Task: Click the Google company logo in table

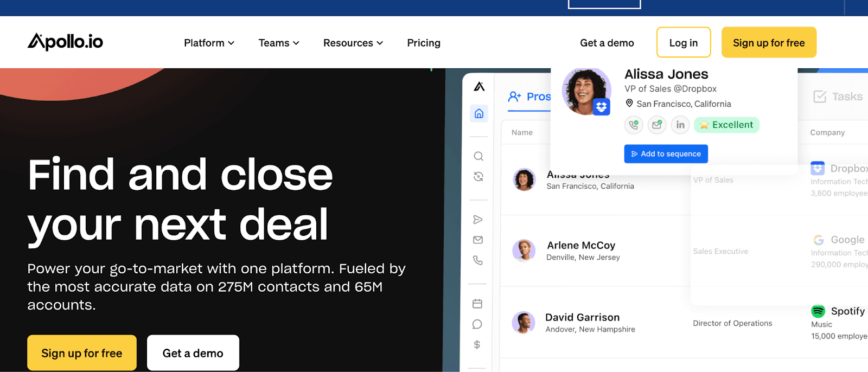Action: pyautogui.click(x=819, y=240)
